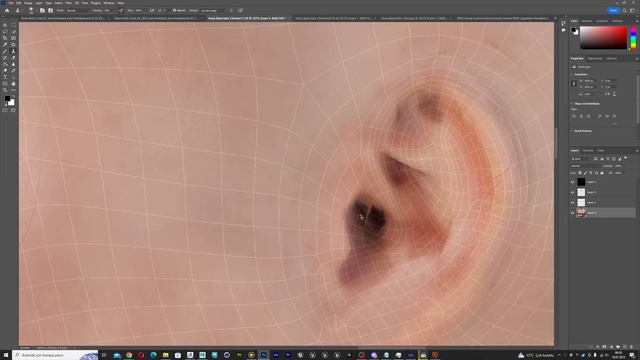This screenshot has height=360, width=640.
Task: Click the Share button
Action: (x=613, y=11)
